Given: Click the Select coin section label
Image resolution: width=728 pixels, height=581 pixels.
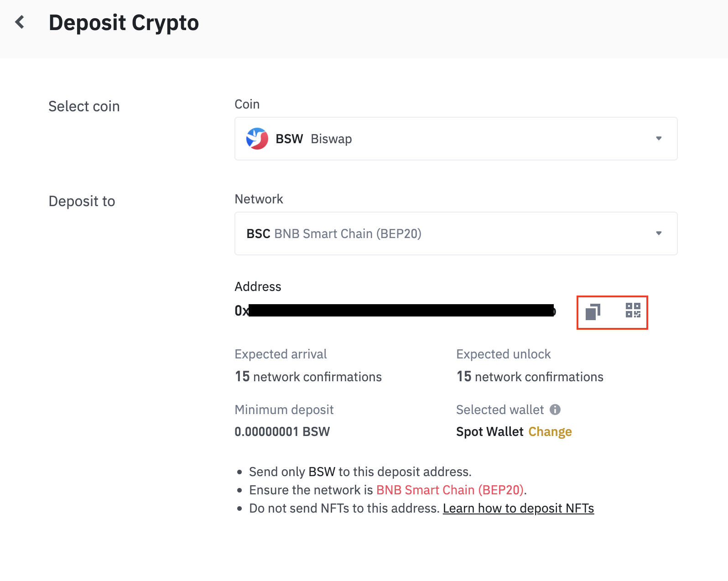Looking at the screenshot, I should [84, 106].
